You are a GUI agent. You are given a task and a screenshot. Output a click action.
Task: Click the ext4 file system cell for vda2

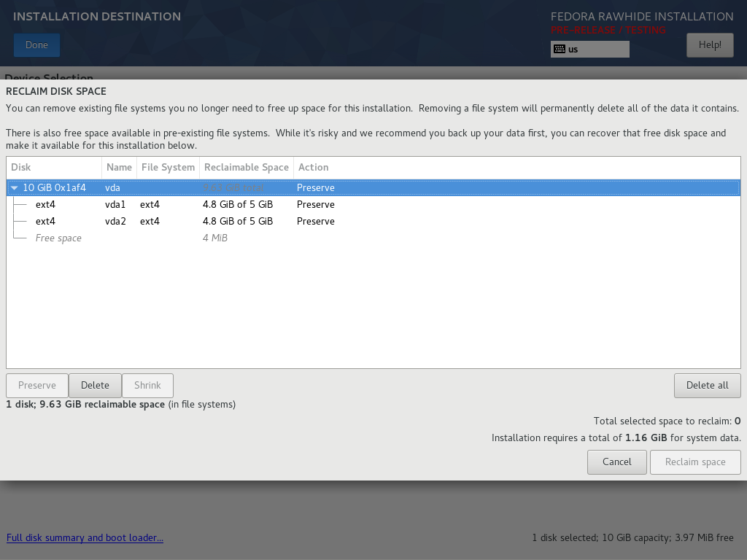150,222
